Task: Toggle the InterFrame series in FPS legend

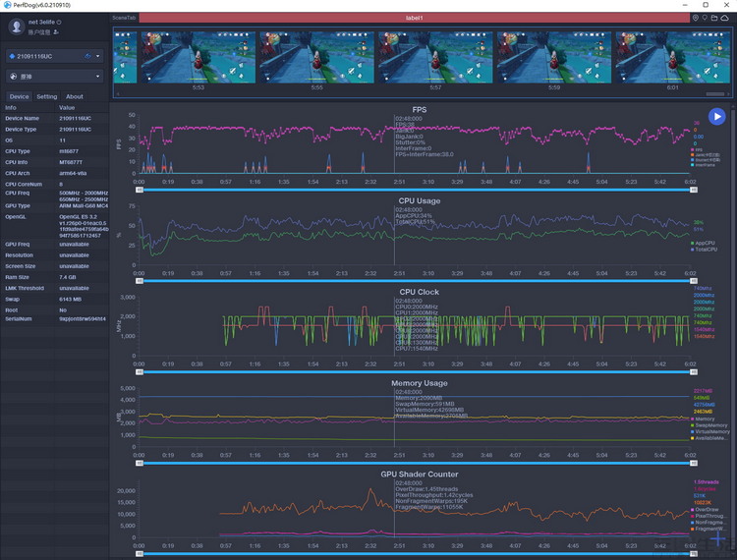Action: 703,165
